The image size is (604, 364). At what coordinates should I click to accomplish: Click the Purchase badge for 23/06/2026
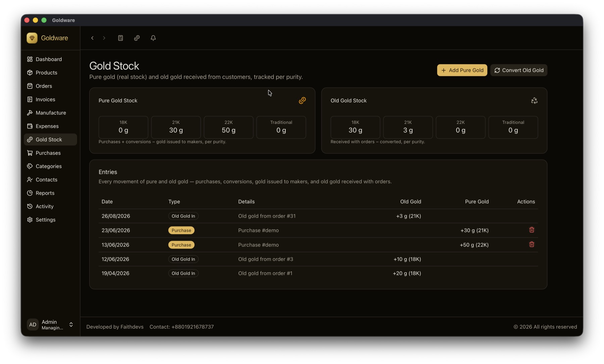point(181,230)
